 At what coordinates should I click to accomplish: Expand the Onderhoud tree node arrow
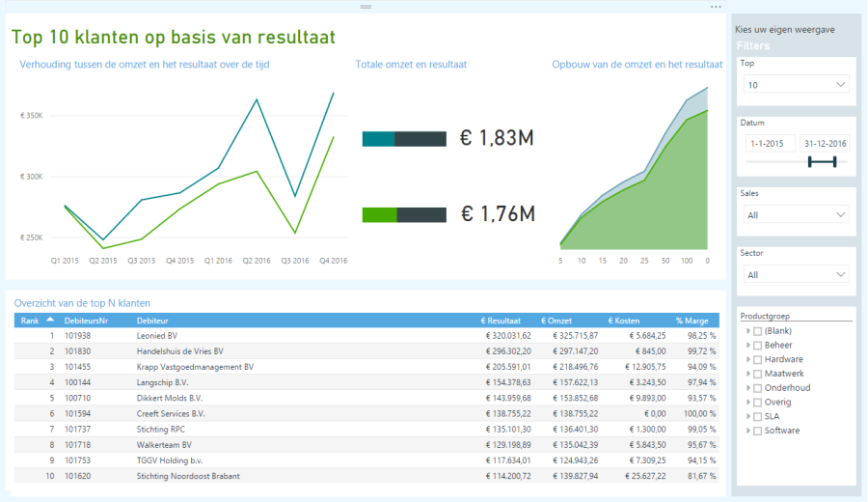click(x=747, y=388)
